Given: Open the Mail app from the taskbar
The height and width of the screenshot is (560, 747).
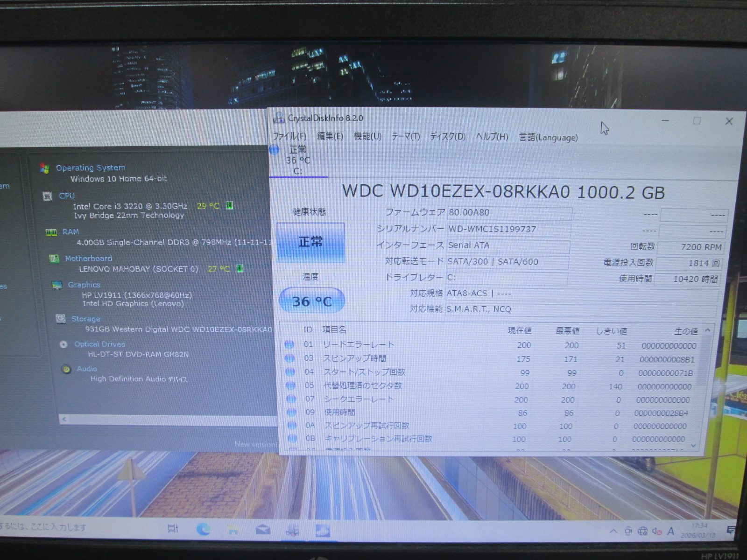Looking at the screenshot, I should 262,530.
